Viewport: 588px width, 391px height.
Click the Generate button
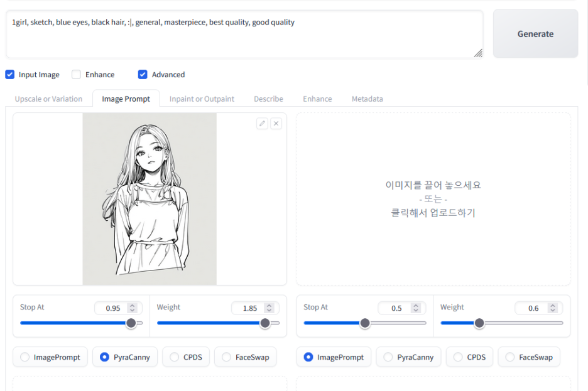pyautogui.click(x=535, y=34)
